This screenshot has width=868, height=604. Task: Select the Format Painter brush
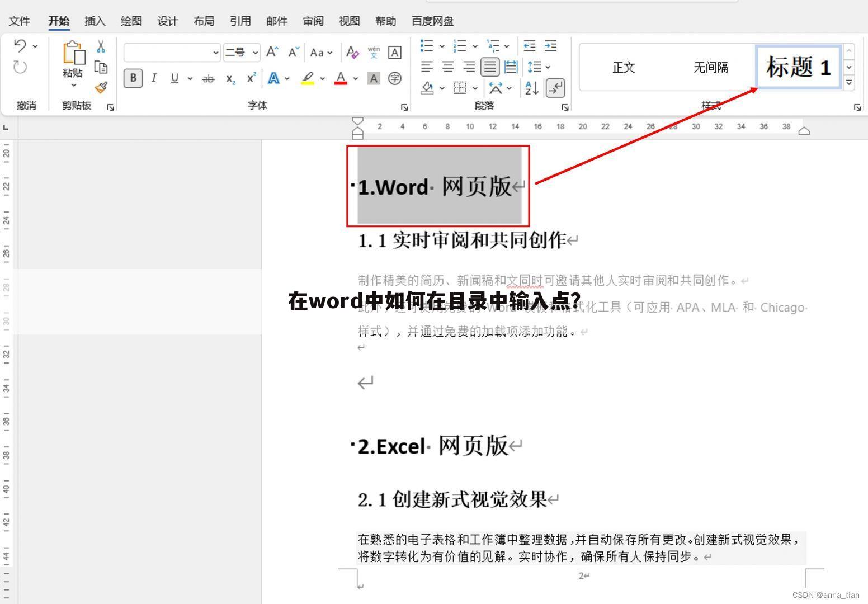[x=101, y=88]
